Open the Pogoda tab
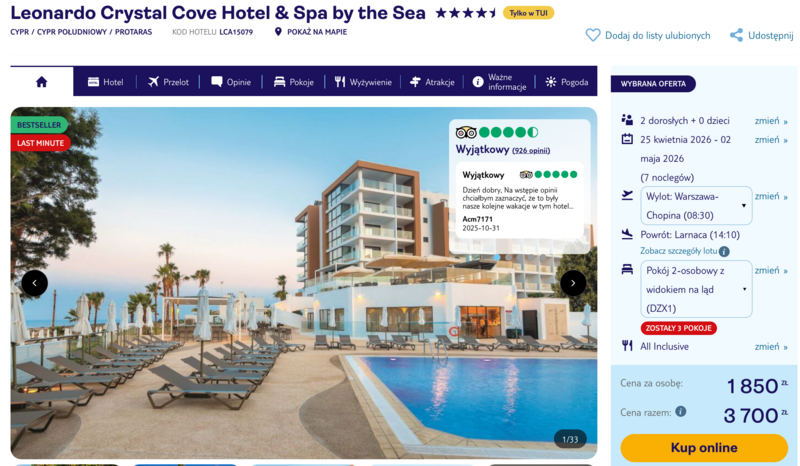Image resolution: width=800 pixels, height=466 pixels. pyautogui.click(x=567, y=82)
